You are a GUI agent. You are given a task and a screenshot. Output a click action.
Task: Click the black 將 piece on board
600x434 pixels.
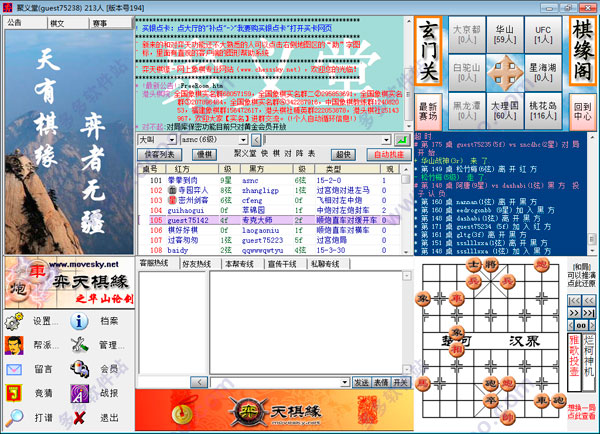[x=490, y=264]
